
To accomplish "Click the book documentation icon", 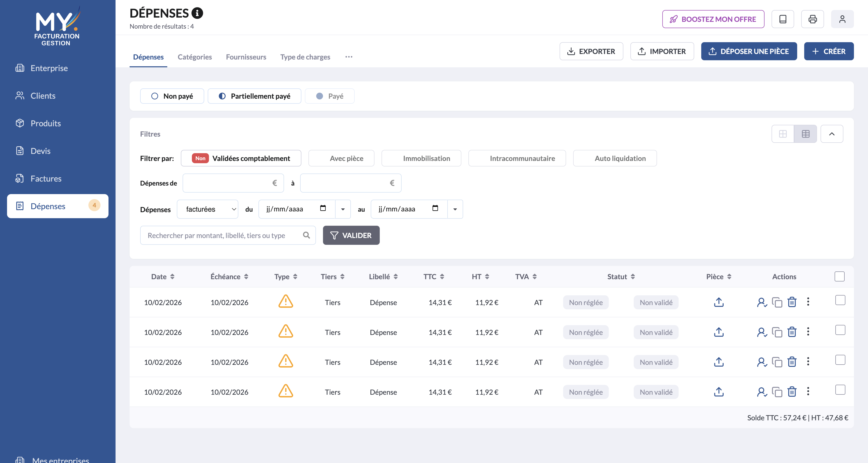I will [x=783, y=19].
